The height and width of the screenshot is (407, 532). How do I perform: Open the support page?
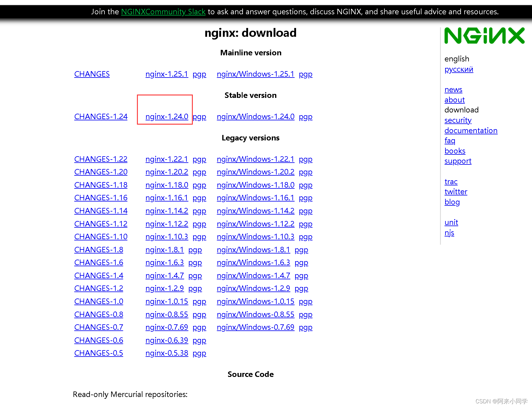tap(458, 161)
